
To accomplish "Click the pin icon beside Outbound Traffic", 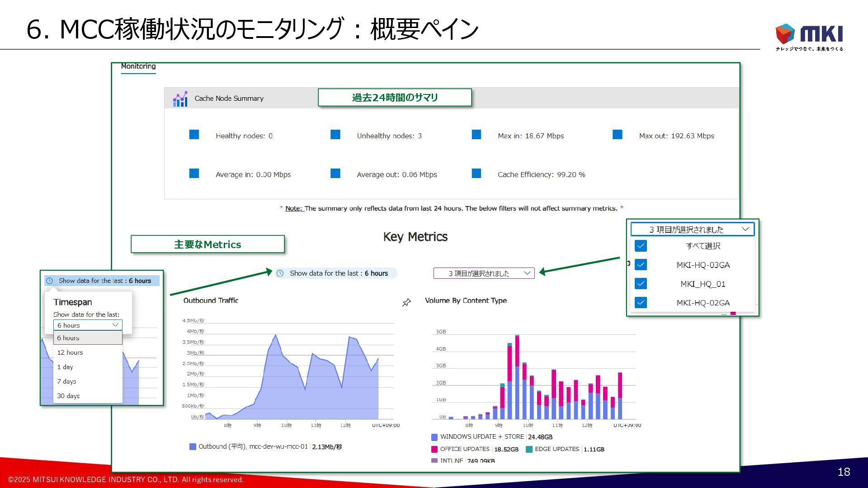I will pyautogui.click(x=406, y=302).
